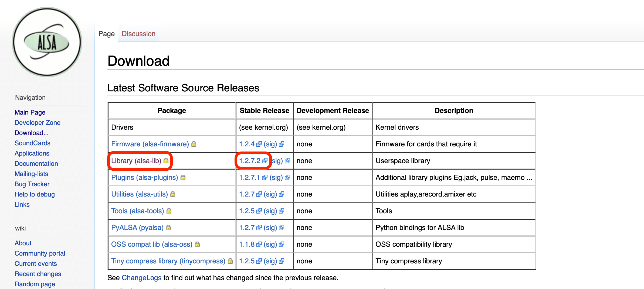This screenshot has height=289, width=644.
Task: Open the ChangeLogs link
Action: (141, 278)
